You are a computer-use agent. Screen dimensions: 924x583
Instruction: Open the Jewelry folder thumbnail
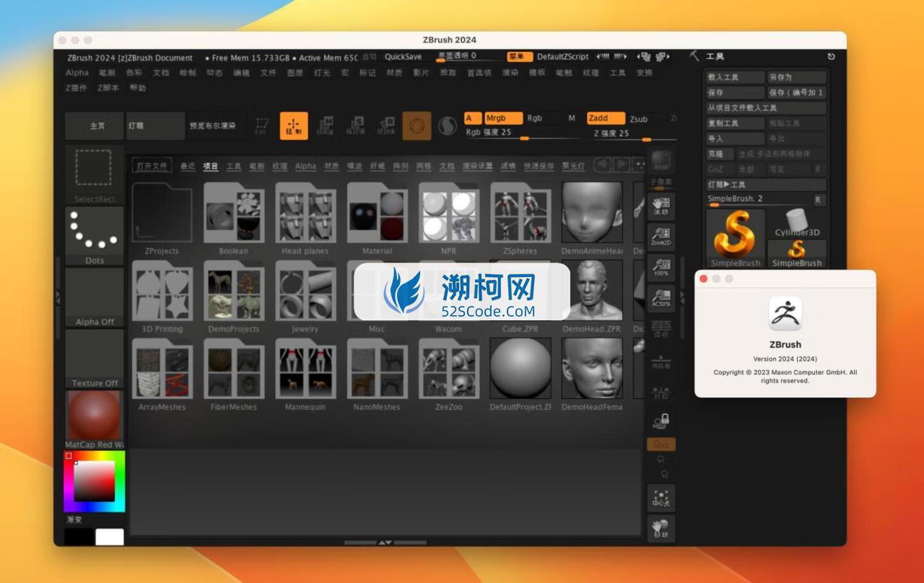pos(305,291)
